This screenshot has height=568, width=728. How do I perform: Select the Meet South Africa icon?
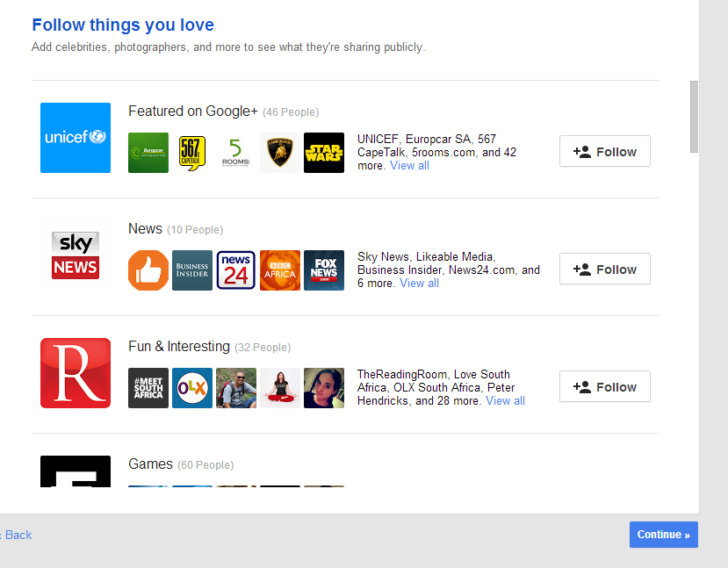pyautogui.click(x=148, y=388)
